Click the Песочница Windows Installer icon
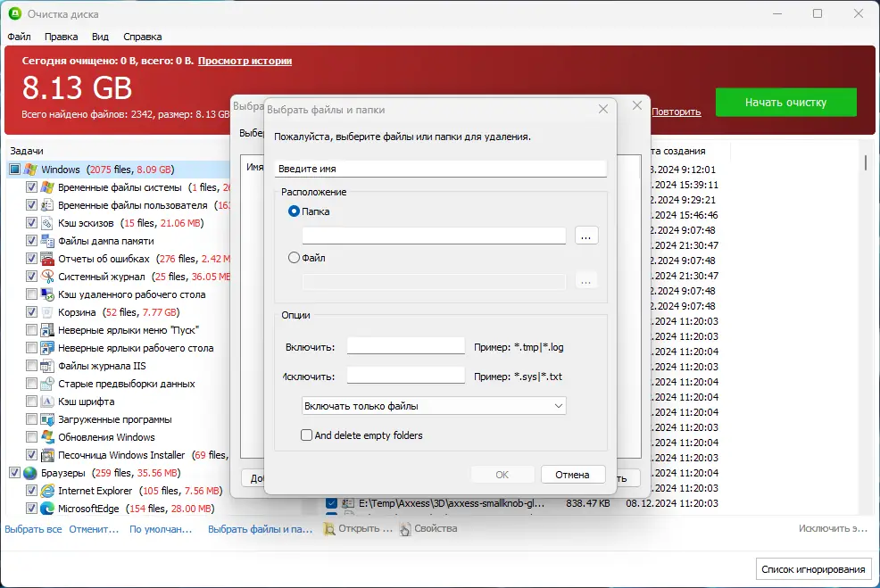 click(x=47, y=455)
